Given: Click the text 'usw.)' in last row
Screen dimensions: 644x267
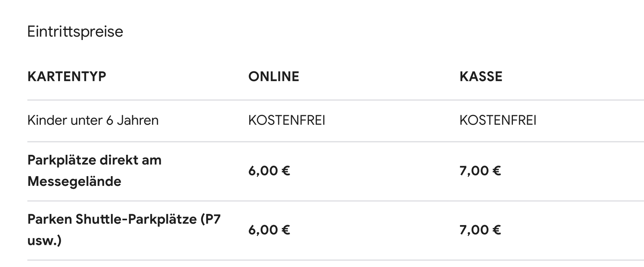Looking at the screenshot, I should (44, 240).
